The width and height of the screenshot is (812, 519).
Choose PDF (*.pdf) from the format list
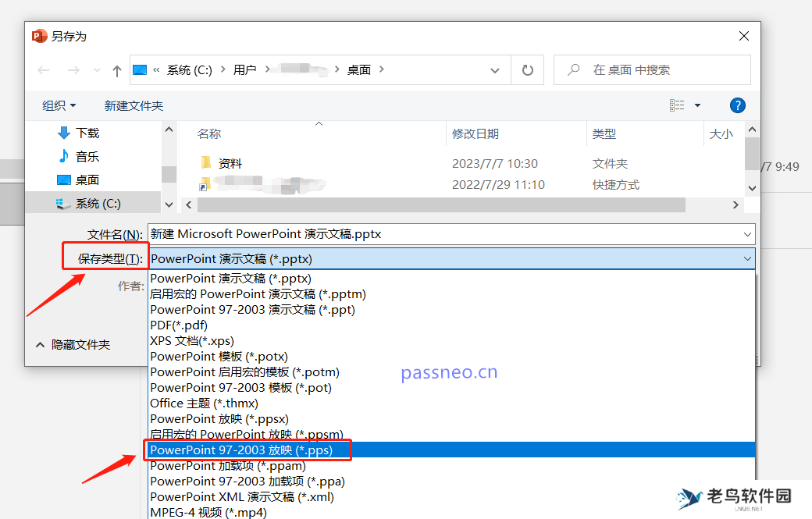coord(180,325)
